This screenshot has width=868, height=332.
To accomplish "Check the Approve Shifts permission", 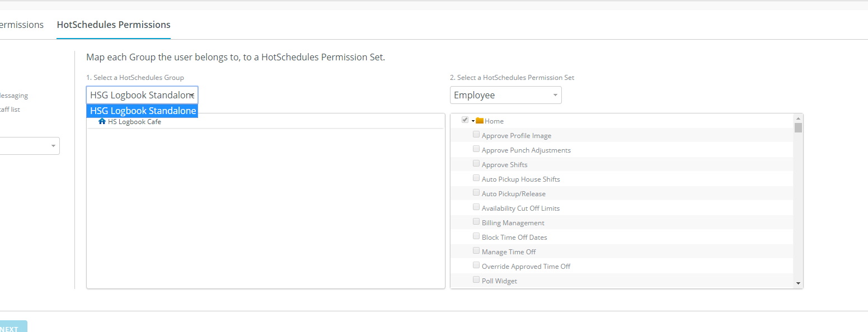I will coord(476,164).
